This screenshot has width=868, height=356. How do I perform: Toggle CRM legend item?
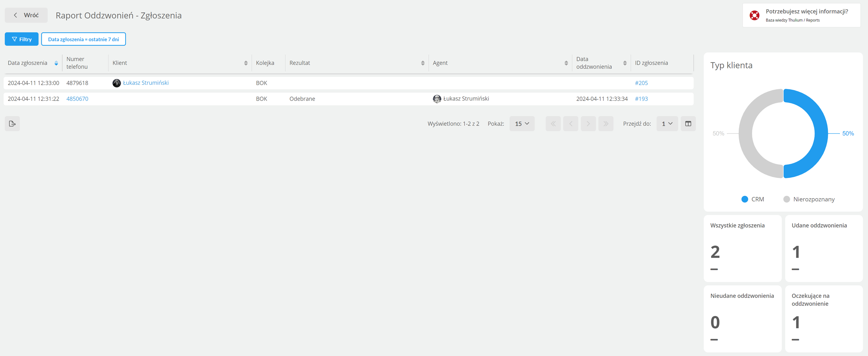752,199
